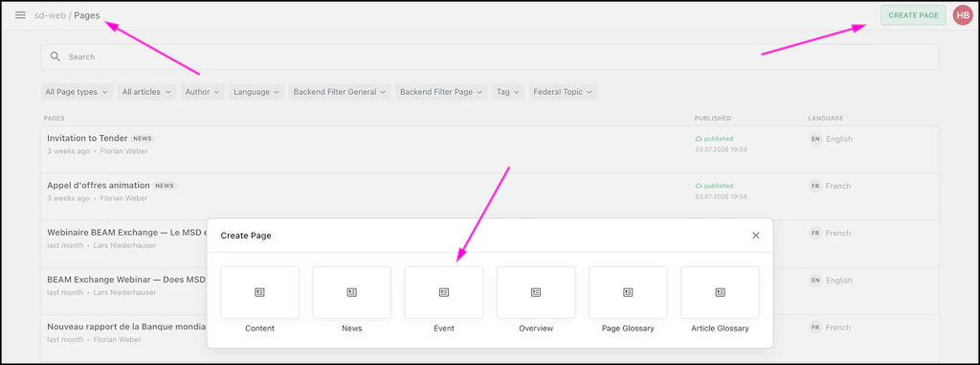Click the 03.07.2026 19:58 published date
980x365 pixels.
click(x=722, y=196)
